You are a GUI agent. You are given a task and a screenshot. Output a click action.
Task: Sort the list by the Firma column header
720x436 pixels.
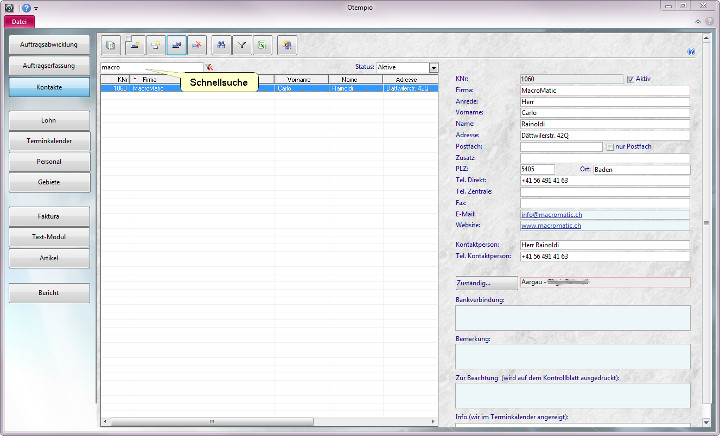[x=150, y=78]
